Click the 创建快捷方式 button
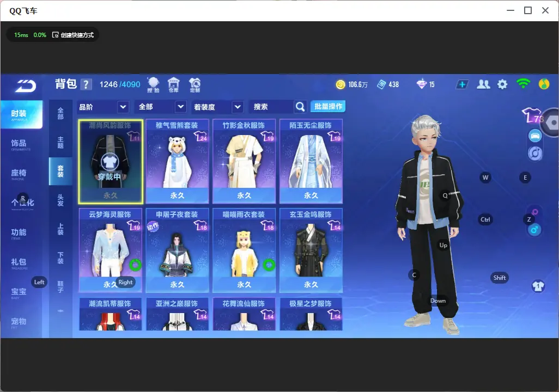This screenshot has height=392, width=559. point(73,35)
